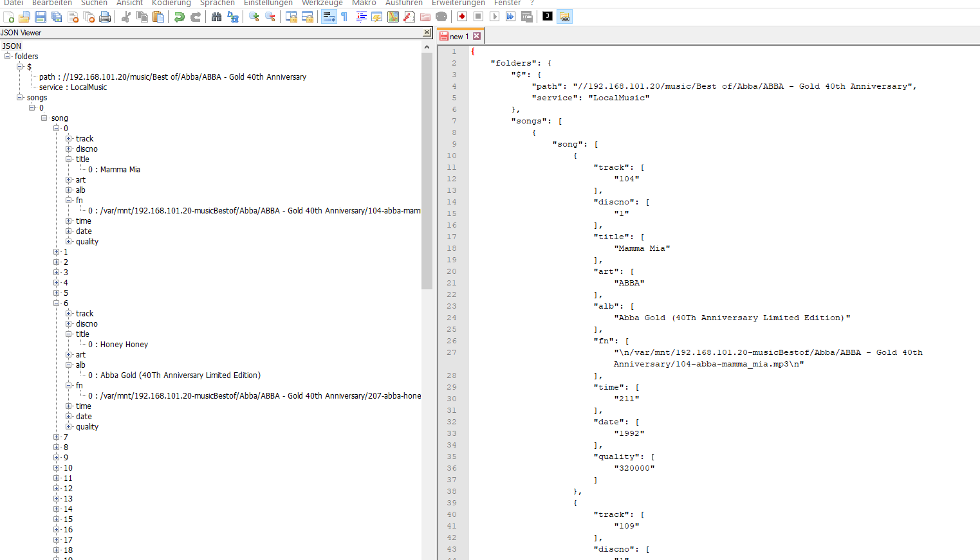Close the current document via toolbar icon
The image size is (980, 560).
(x=73, y=17)
